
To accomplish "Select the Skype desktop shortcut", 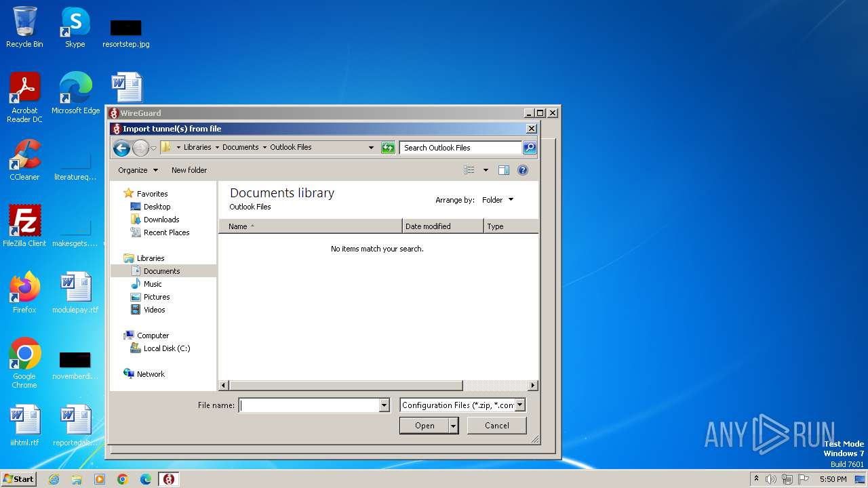I will pyautogui.click(x=75, y=28).
